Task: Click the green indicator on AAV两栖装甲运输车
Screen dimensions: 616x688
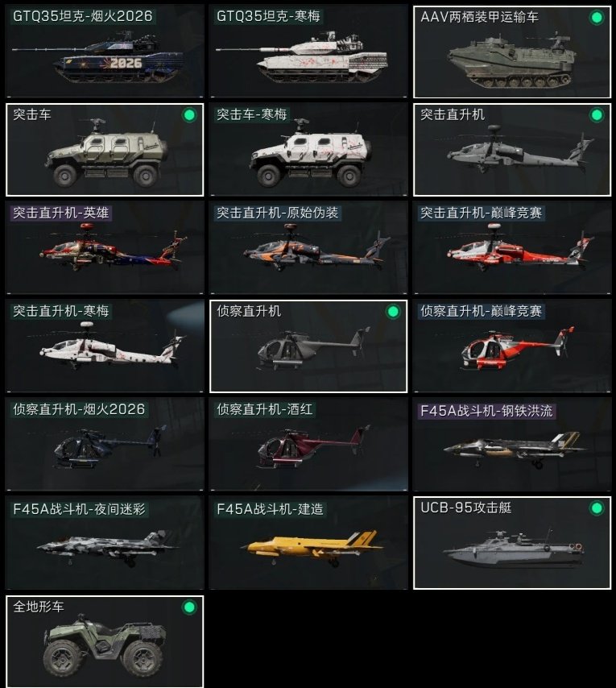Action: click(x=596, y=18)
